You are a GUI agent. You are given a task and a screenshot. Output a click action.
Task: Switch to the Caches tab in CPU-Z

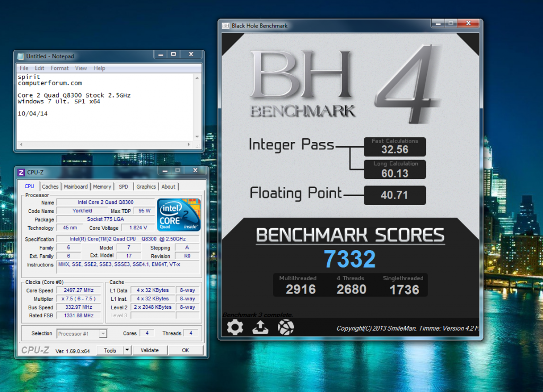click(50, 186)
